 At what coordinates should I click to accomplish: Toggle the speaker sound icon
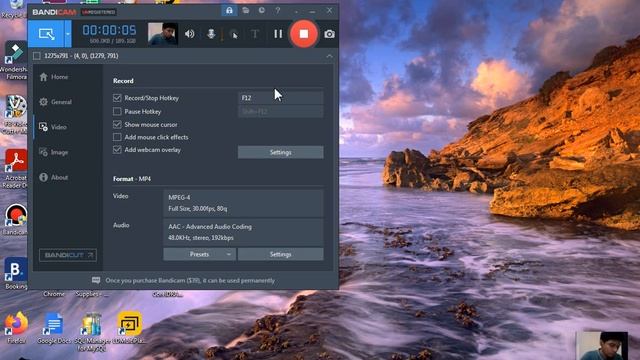click(x=189, y=34)
